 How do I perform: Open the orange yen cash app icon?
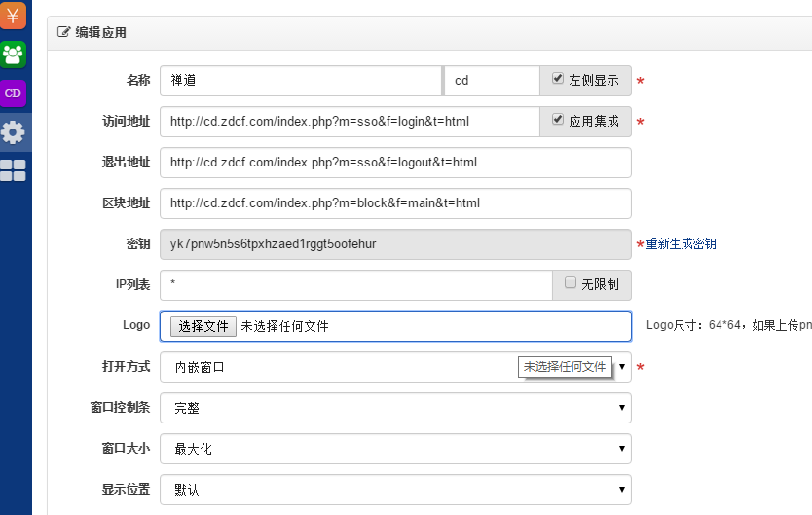pos(14,15)
